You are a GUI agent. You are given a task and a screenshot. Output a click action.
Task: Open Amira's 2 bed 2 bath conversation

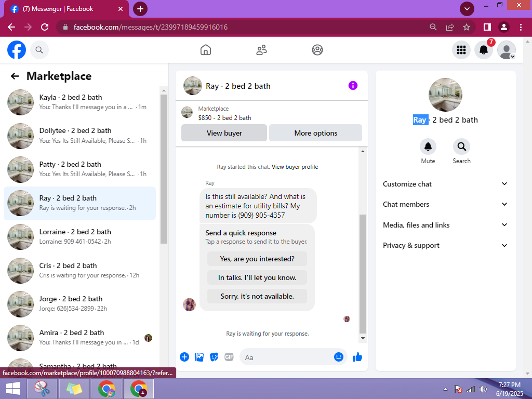(x=79, y=338)
